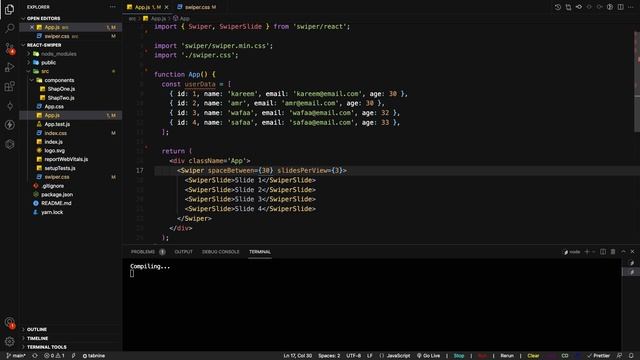Open the Explorer view in activity bar
640x360 pixels.
(x=9, y=9)
